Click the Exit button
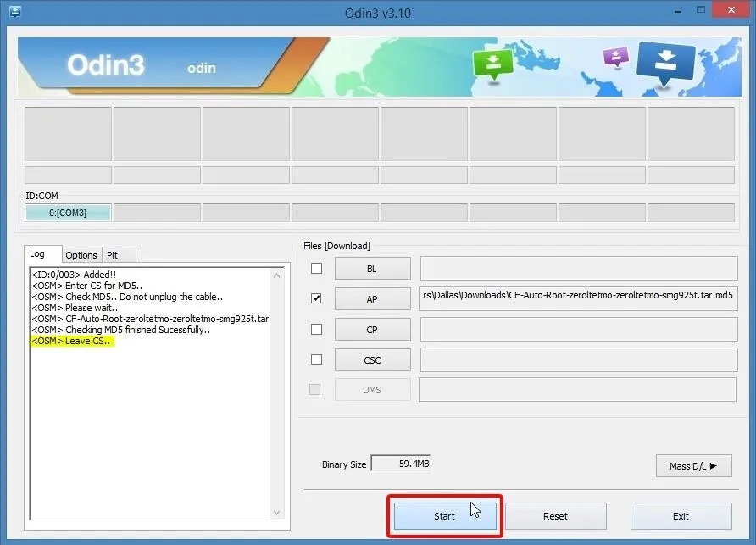Viewport: 756px width, 545px height. coord(681,516)
